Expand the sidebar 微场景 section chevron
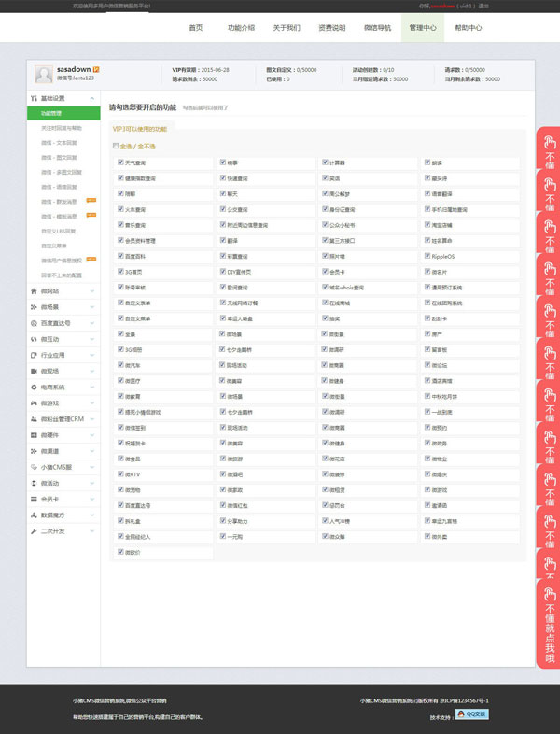 [x=92, y=307]
